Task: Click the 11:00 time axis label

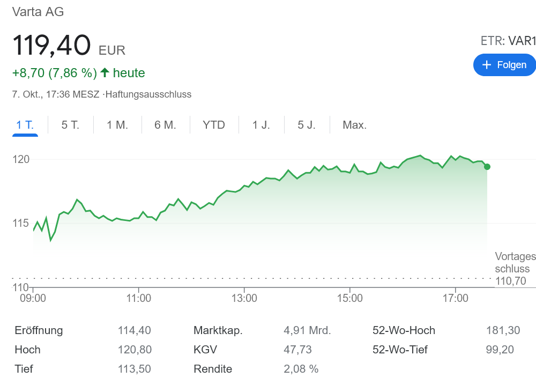Action: pyautogui.click(x=139, y=298)
